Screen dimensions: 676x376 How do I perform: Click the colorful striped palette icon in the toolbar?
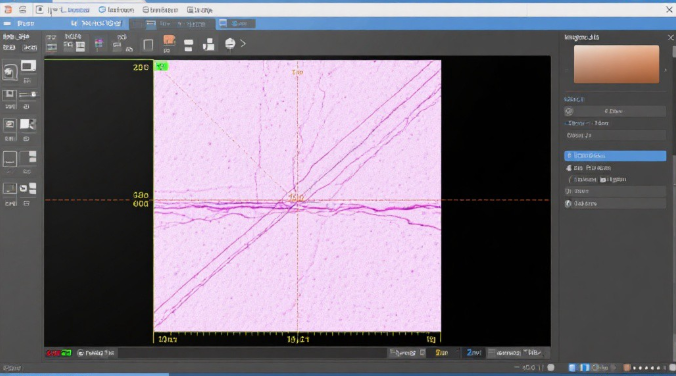[99, 44]
